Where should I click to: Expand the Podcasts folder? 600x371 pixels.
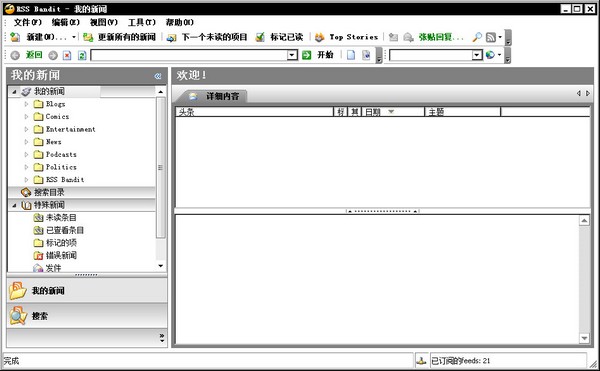(26, 155)
